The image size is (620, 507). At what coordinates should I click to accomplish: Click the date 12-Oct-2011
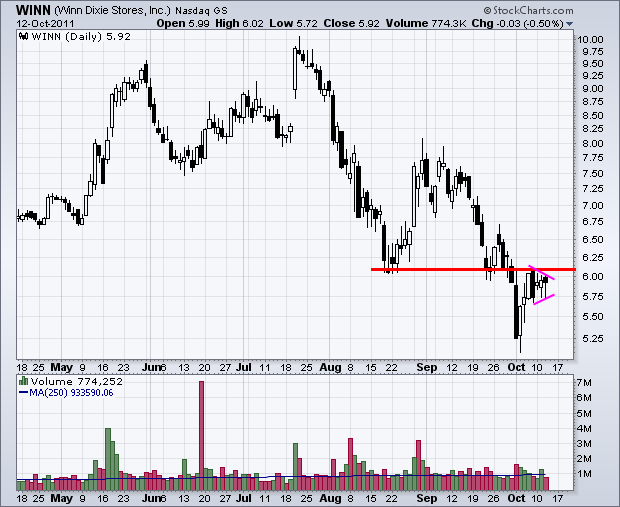[45, 23]
